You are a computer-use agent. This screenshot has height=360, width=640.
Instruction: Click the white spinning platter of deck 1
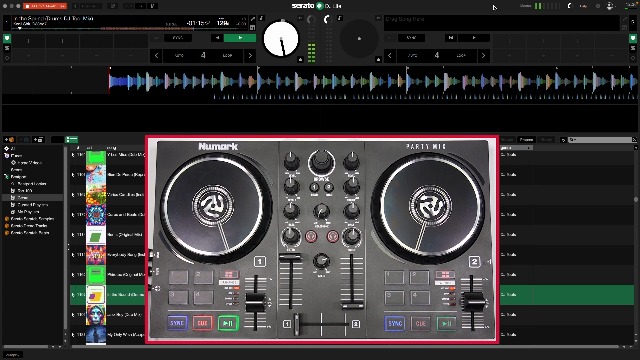click(281, 39)
